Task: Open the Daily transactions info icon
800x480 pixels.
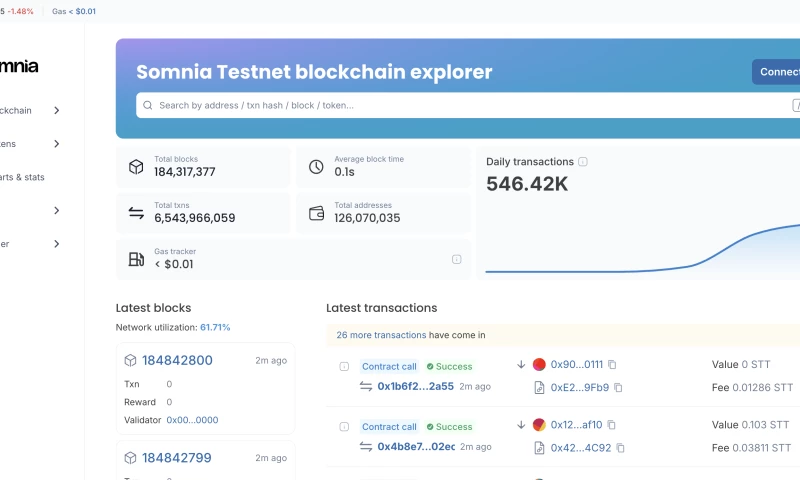Action: click(583, 162)
